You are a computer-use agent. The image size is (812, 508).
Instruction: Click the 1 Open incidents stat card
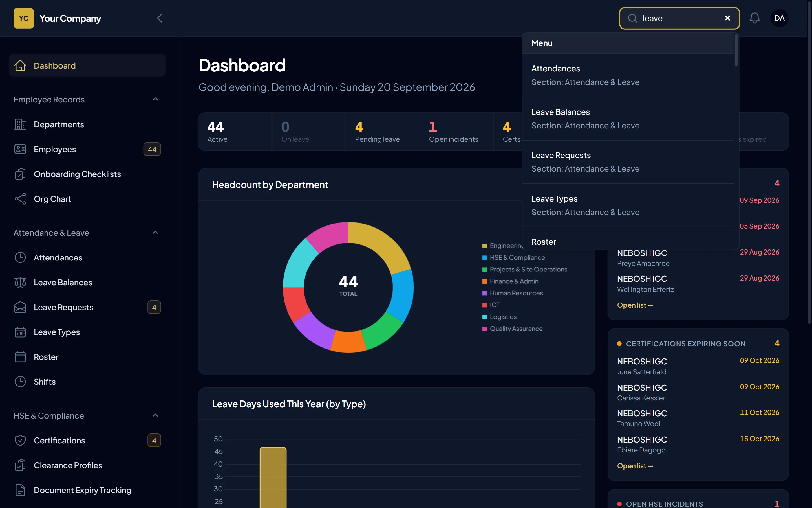click(x=456, y=132)
